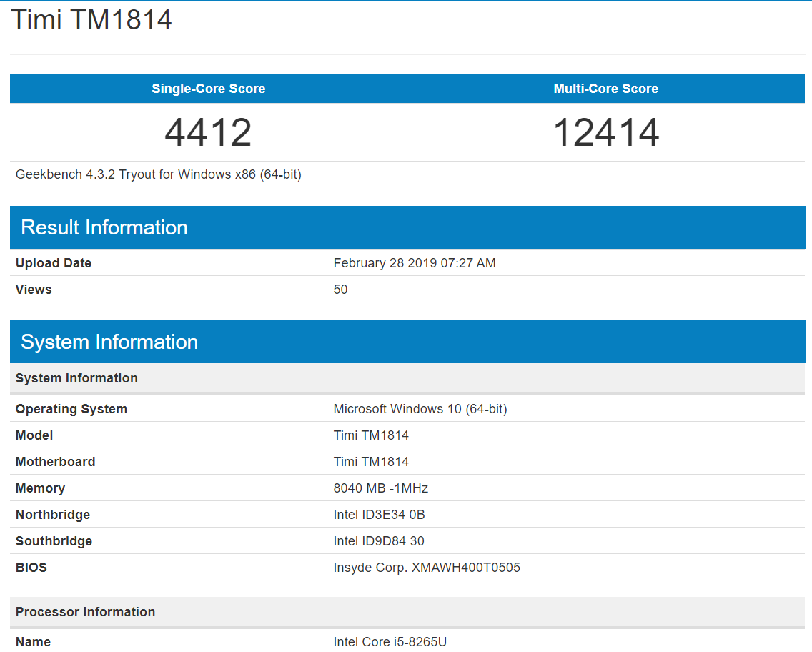The image size is (812, 652).
Task: Click the multi-core score value 12414
Action: [605, 132]
